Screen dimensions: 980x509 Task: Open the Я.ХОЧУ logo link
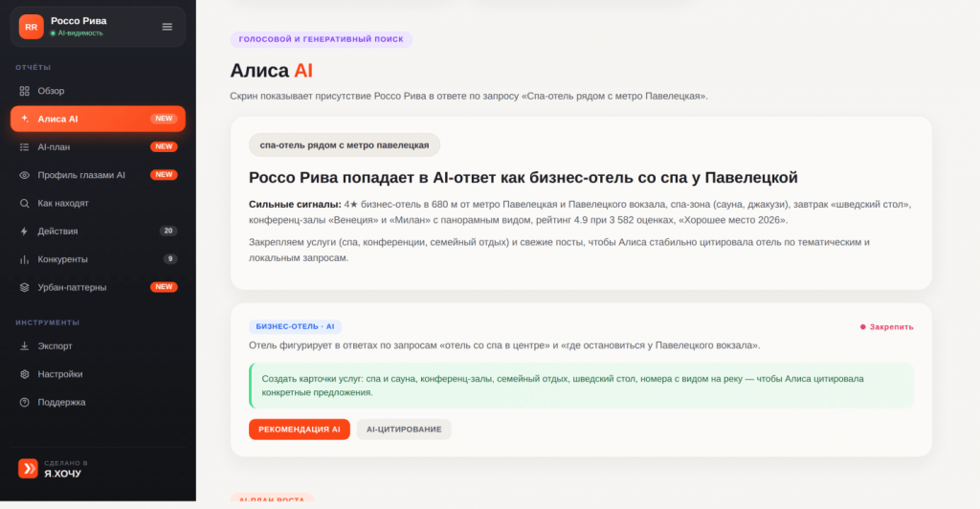pyautogui.click(x=54, y=469)
